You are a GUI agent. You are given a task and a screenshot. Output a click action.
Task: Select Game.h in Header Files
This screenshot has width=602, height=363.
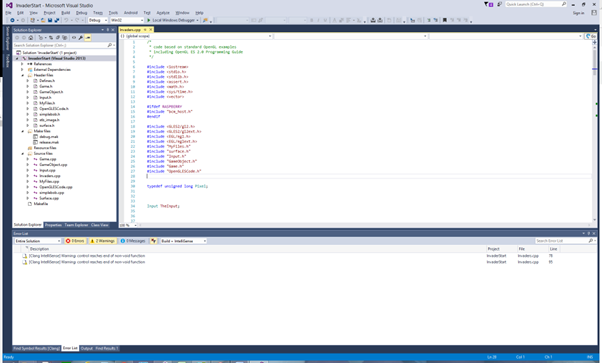coord(46,86)
